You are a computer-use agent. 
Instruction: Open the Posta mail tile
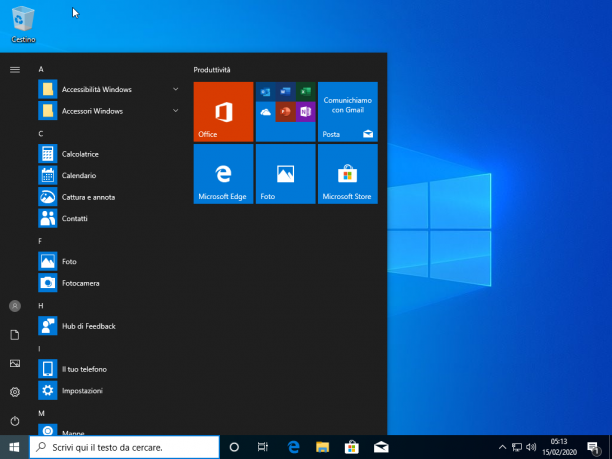348,112
